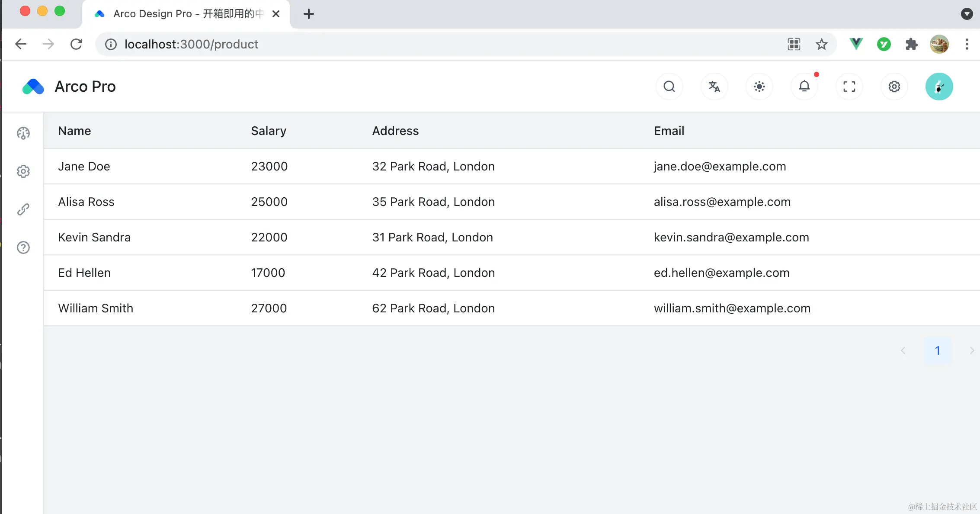Enter fullscreen mode via header icon
Image resolution: width=980 pixels, height=514 pixels.
coord(849,87)
